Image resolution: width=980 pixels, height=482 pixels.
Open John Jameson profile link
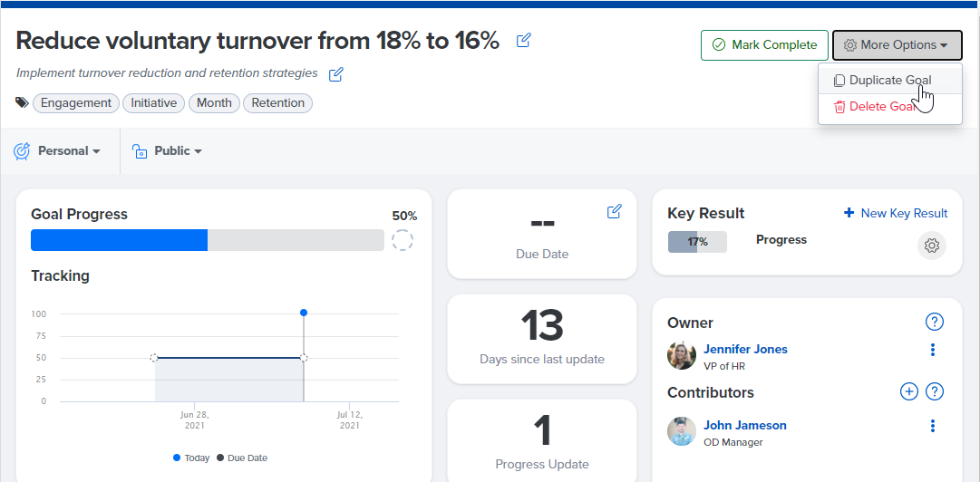745,425
